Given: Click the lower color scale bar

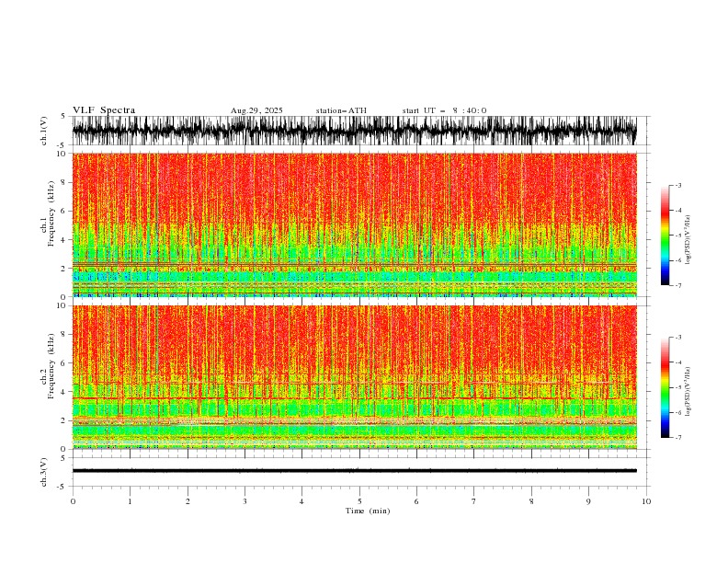Looking at the screenshot, I should tap(665, 387).
